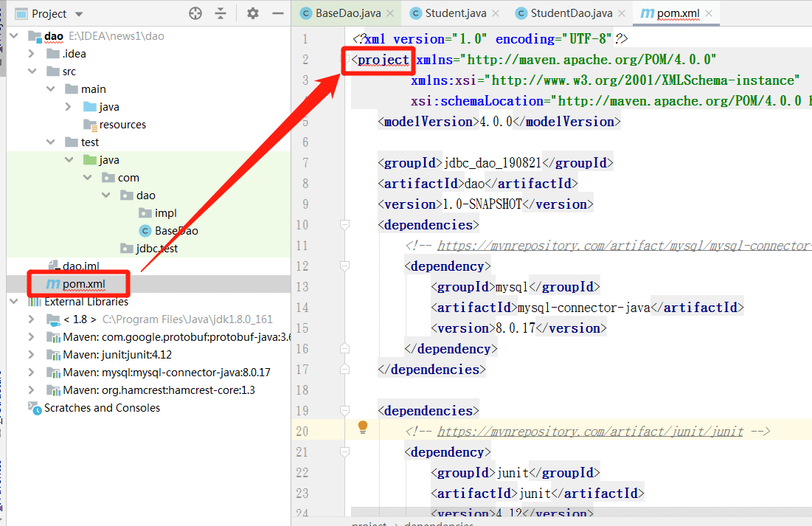Image resolution: width=812 pixels, height=526 pixels.
Task: Close the BaseDao.java tab
Action: tap(390, 13)
